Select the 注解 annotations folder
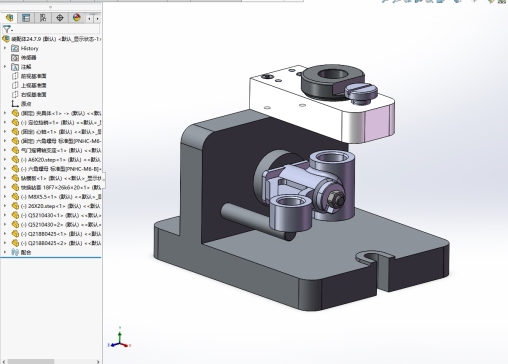Image resolution: width=508 pixels, height=364 pixels. coord(22,67)
